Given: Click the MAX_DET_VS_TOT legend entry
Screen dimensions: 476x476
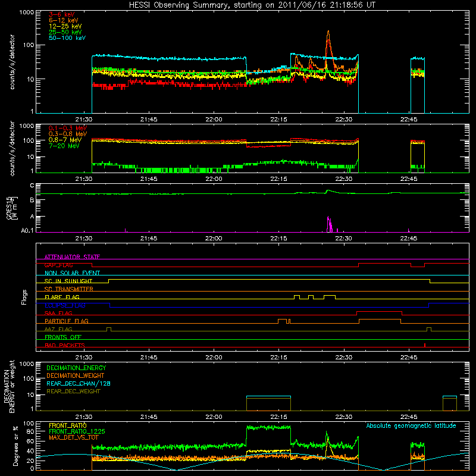Looking at the screenshot, I should pyautogui.click(x=73, y=437).
